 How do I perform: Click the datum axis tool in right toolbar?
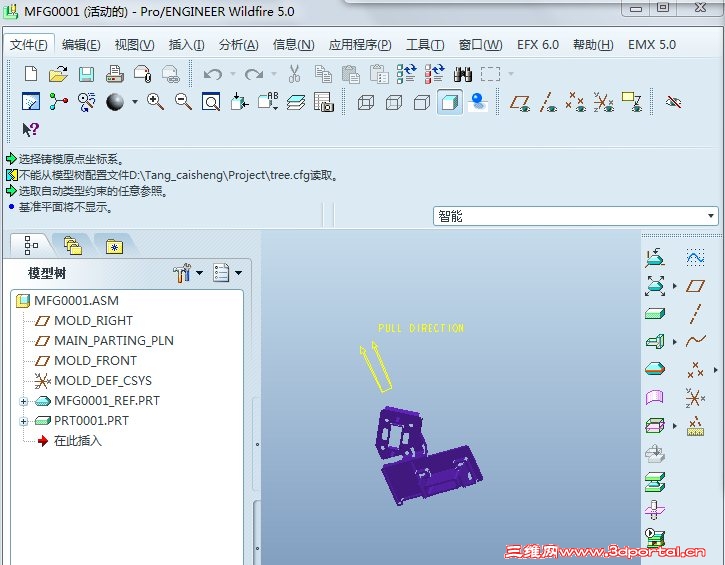tap(695, 314)
